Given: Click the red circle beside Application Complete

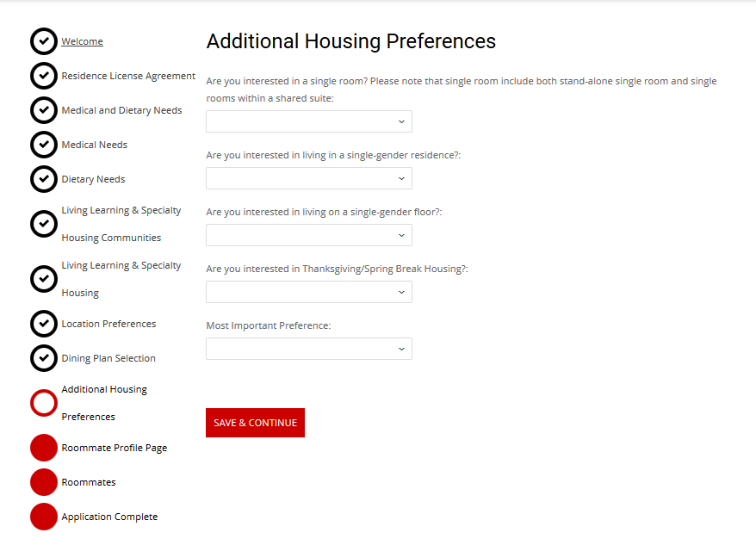Looking at the screenshot, I should [x=44, y=517].
